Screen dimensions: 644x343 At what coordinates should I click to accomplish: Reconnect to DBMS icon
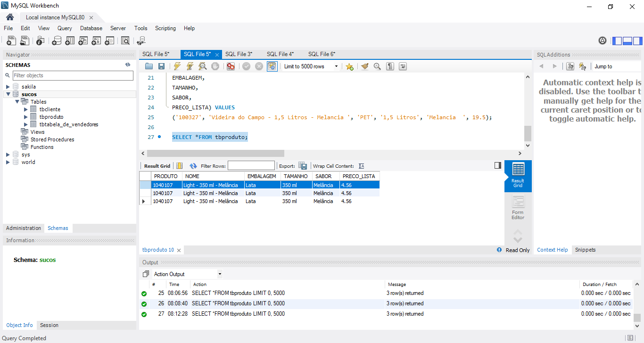pyautogui.click(x=141, y=41)
